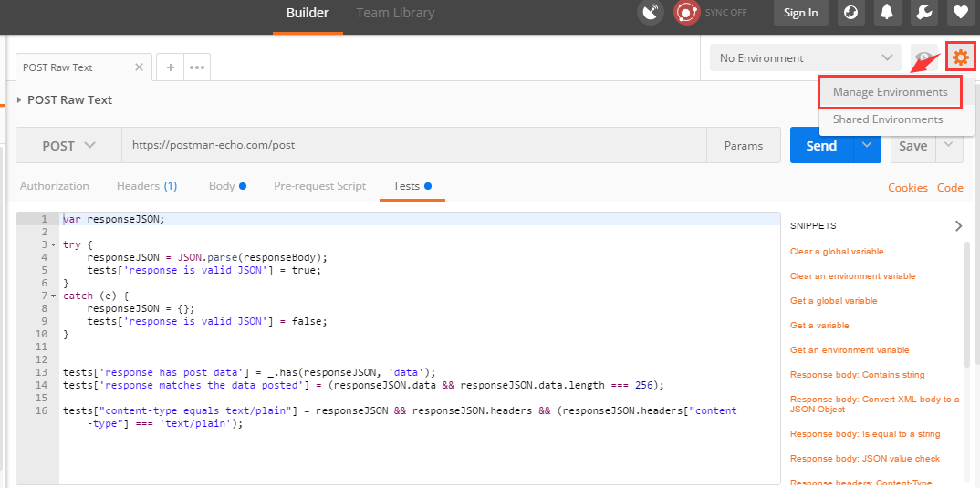Click the request URL input field
The height and width of the screenshot is (488, 980).
coord(413,146)
